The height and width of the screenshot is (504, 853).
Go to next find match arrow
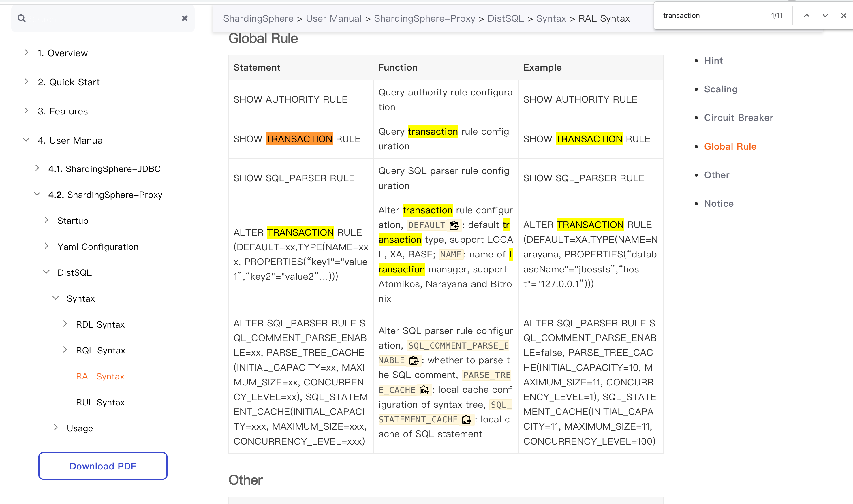pos(825,16)
